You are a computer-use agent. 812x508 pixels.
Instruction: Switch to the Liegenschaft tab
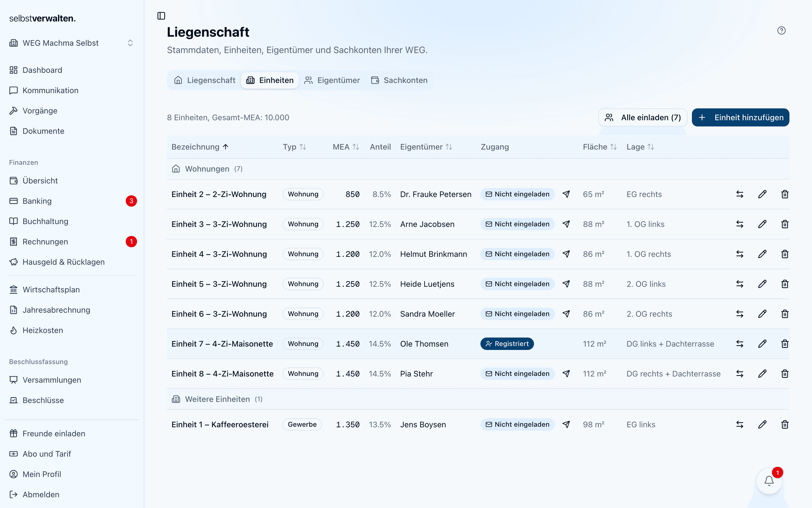205,80
